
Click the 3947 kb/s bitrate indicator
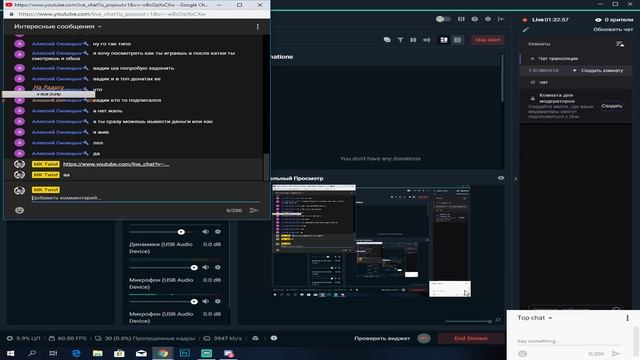223,338
